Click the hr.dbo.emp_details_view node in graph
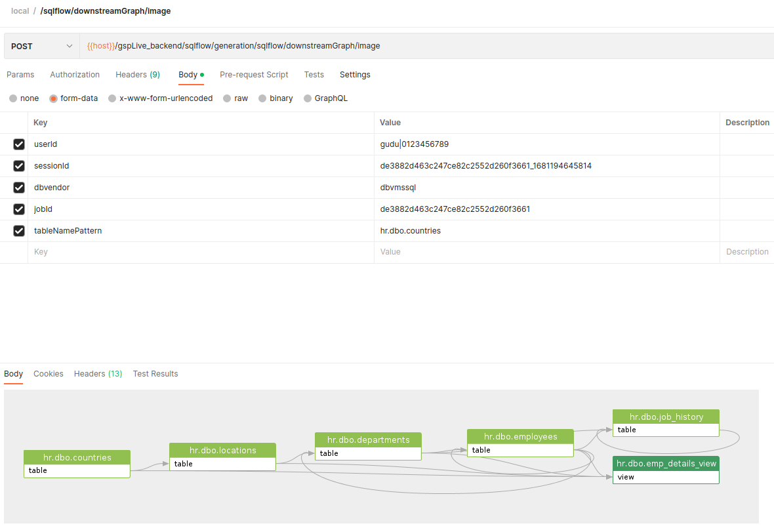The image size is (774, 532). tap(666, 464)
